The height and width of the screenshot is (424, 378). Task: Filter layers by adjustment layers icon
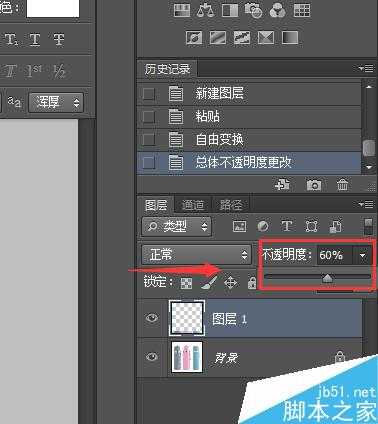point(263,226)
